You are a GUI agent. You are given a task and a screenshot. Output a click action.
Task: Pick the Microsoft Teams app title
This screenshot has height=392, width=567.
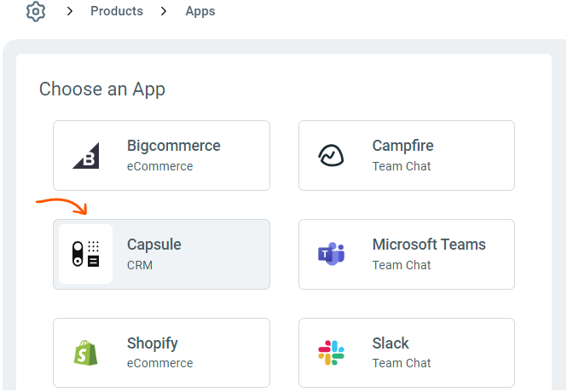click(x=429, y=245)
